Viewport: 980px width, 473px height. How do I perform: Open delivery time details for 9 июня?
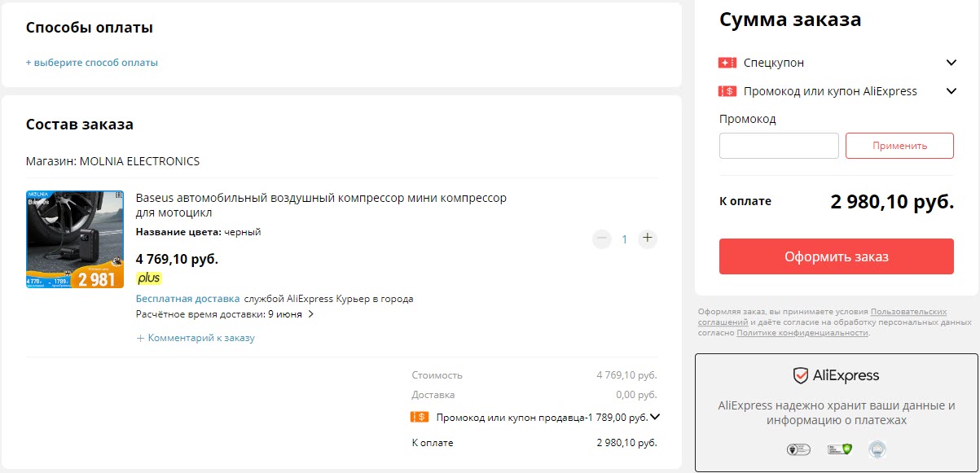[310, 314]
